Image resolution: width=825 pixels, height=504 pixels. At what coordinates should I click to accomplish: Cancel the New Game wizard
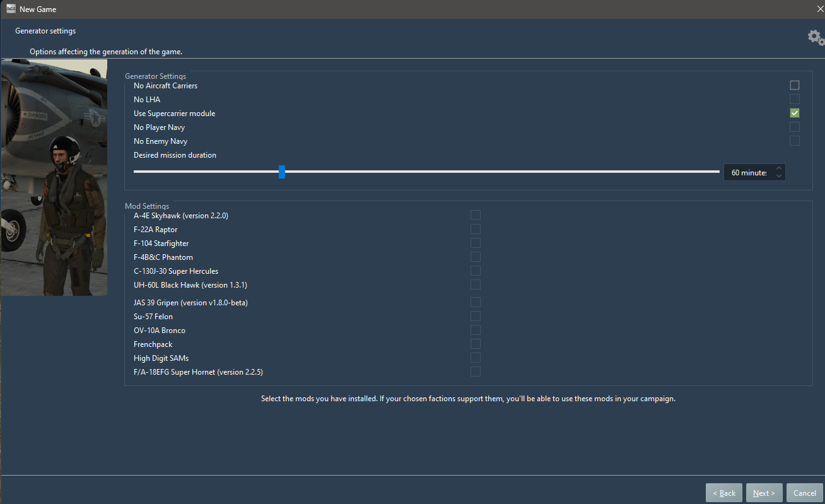click(805, 493)
